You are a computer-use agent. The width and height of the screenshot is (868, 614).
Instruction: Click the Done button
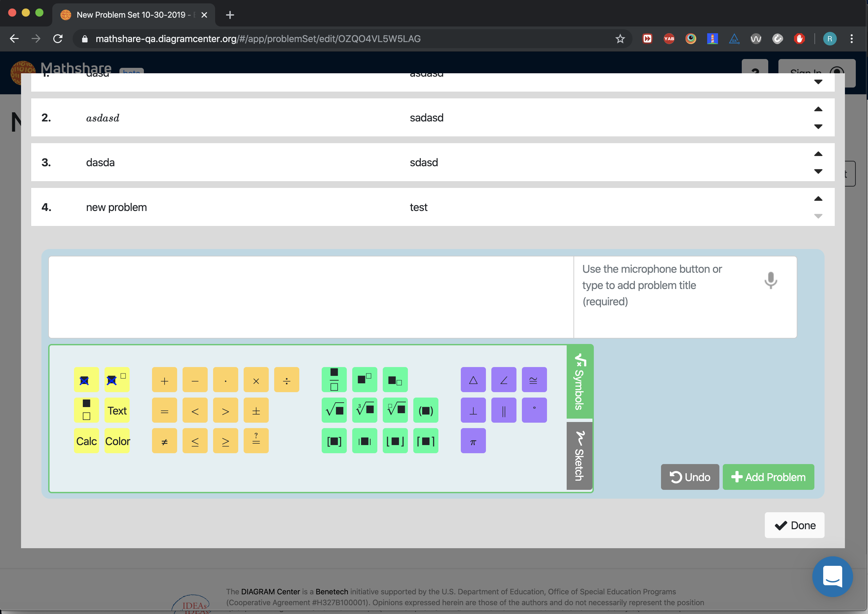pyautogui.click(x=794, y=525)
